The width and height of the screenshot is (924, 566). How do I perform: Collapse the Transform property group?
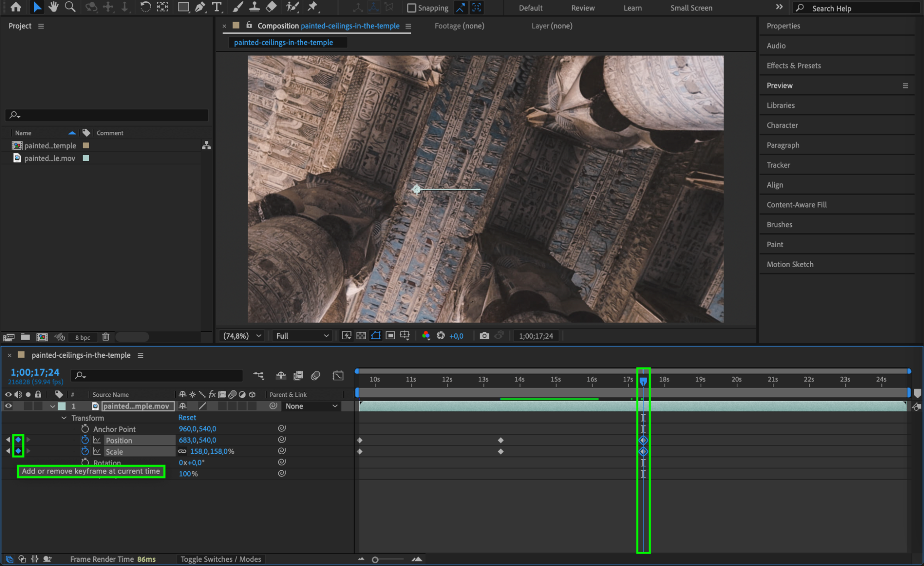(64, 418)
